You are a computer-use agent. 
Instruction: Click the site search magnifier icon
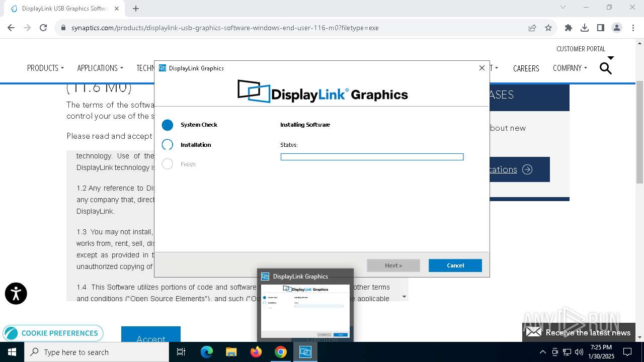tap(606, 68)
